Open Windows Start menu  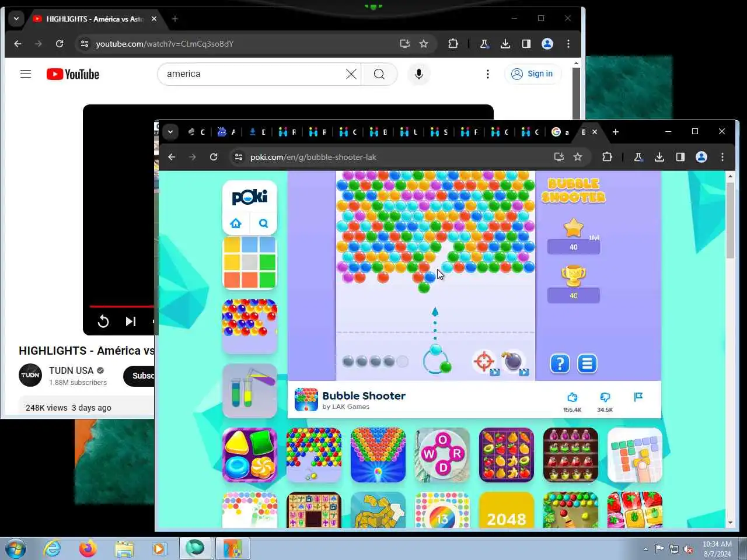[x=16, y=548]
